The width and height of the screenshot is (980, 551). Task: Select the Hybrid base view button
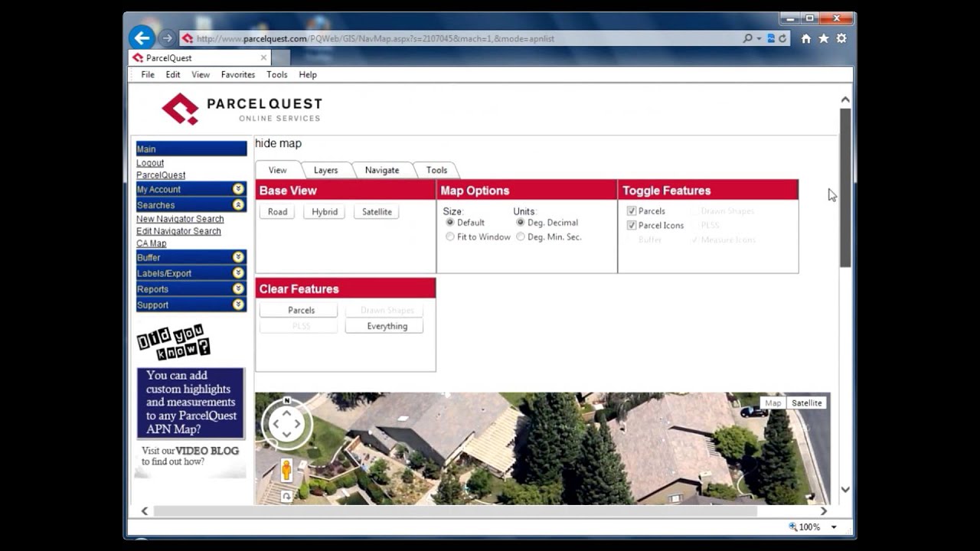tap(325, 212)
